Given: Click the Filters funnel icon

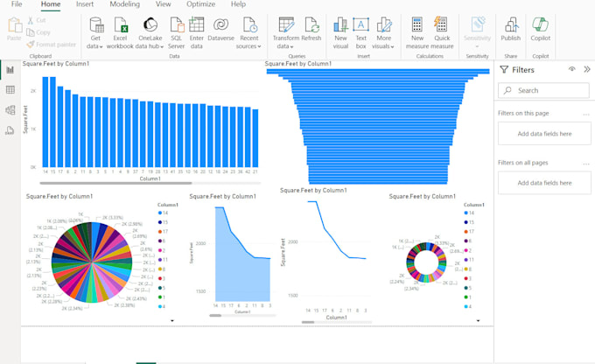Looking at the screenshot, I should (x=503, y=69).
